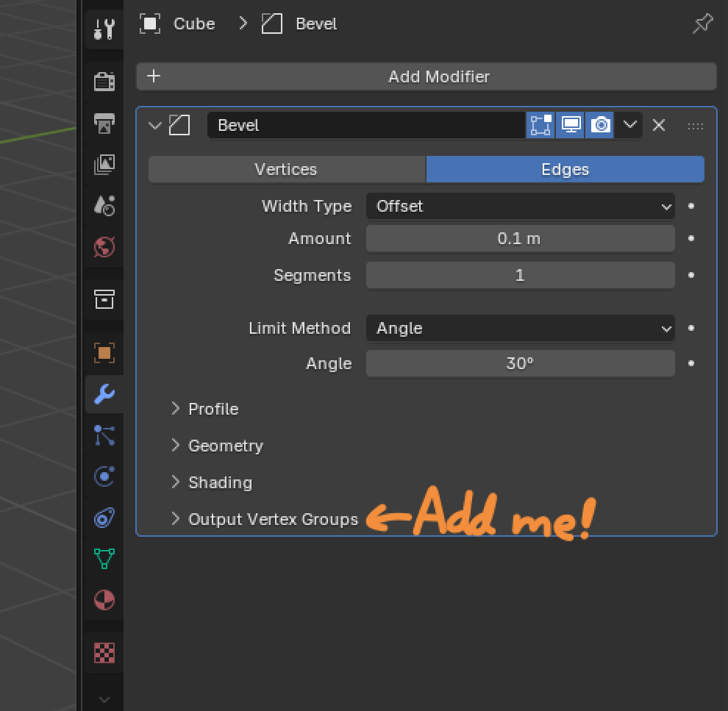
Task: Open the Physics properties tab
Action: click(104, 476)
